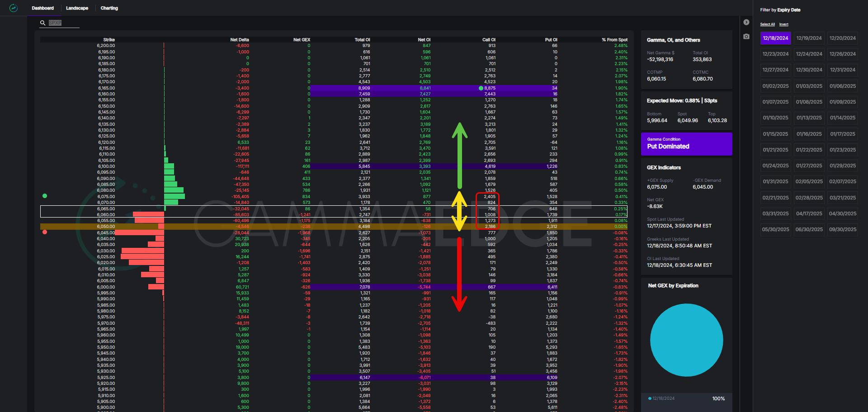Switch to the Landscape tab

(77, 8)
